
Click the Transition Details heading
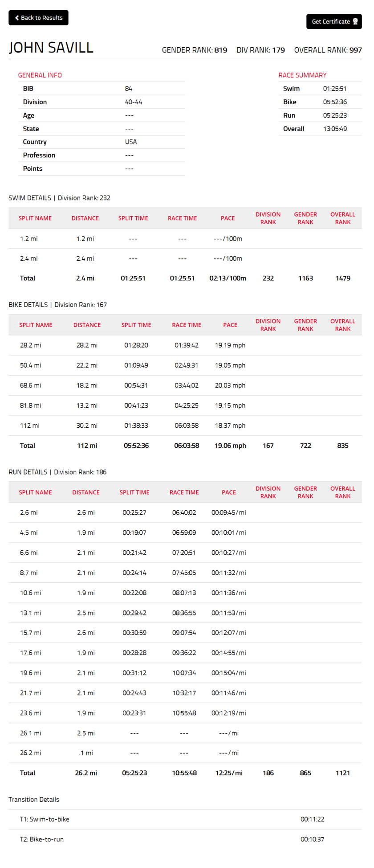click(34, 799)
